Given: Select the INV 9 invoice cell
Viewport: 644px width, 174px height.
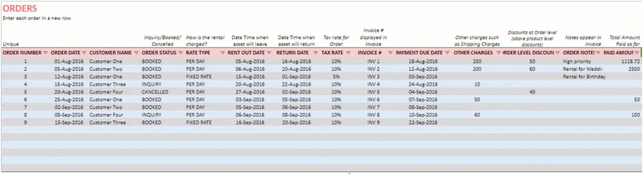Looking at the screenshot, I should tap(374, 122).
